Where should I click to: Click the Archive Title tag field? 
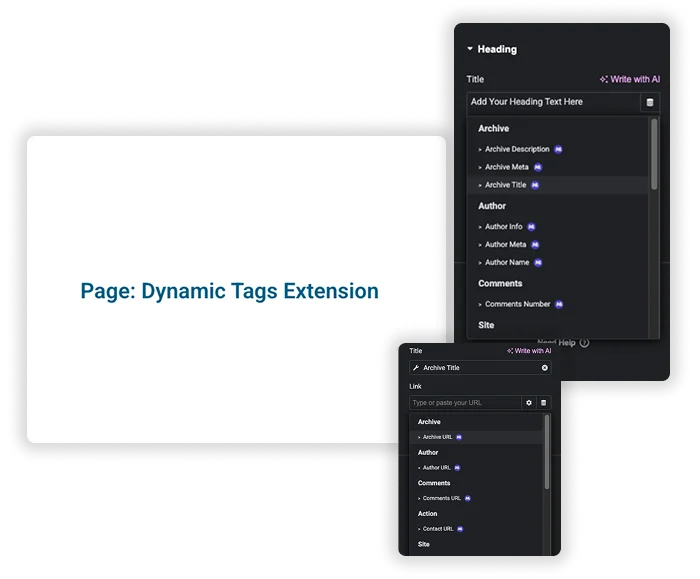click(x=480, y=368)
